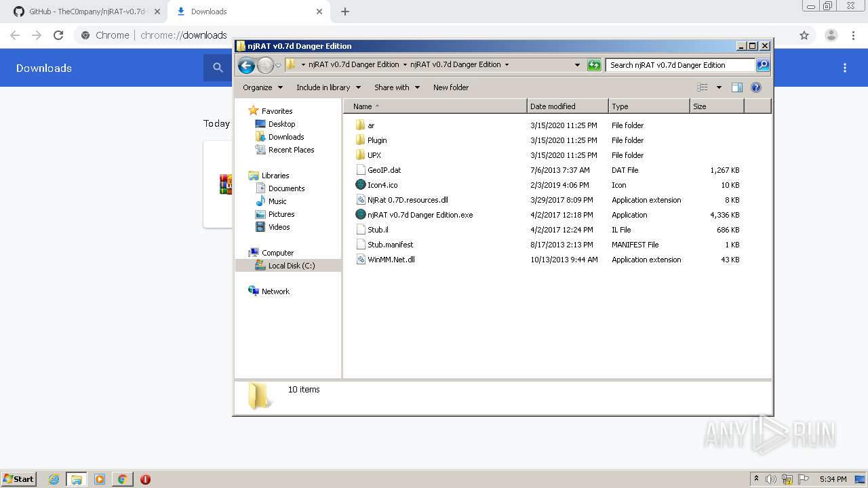Click first njRAT v0.7d Danger Edition breadcrumb

[x=353, y=65]
